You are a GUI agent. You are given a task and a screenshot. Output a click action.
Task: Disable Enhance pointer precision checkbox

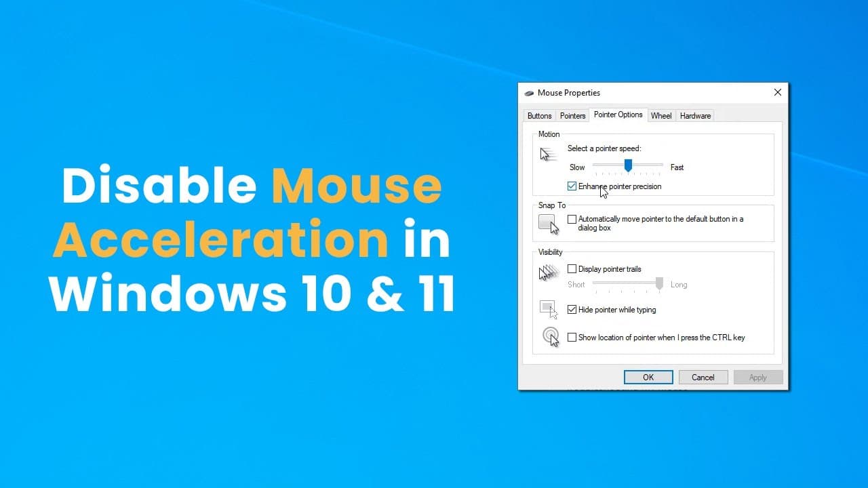coord(572,186)
